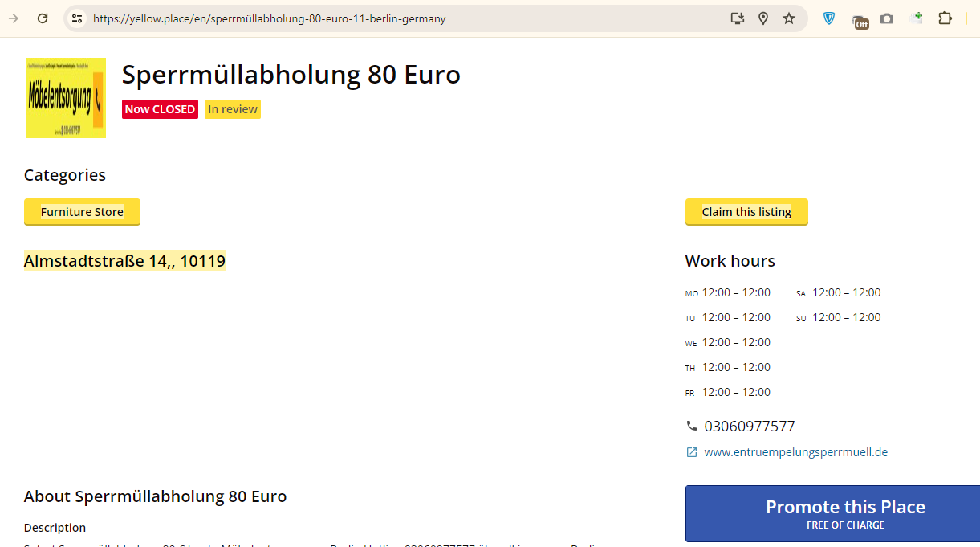Click the Work hours heading
Image resolution: width=980 pixels, height=547 pixels.
pyautogui.click(x=730, y=261)
